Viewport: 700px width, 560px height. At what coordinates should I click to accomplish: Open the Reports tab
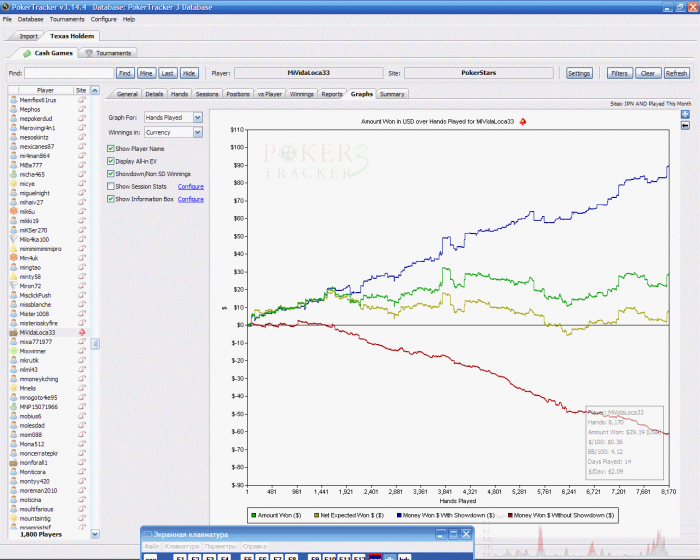point(332,94)
